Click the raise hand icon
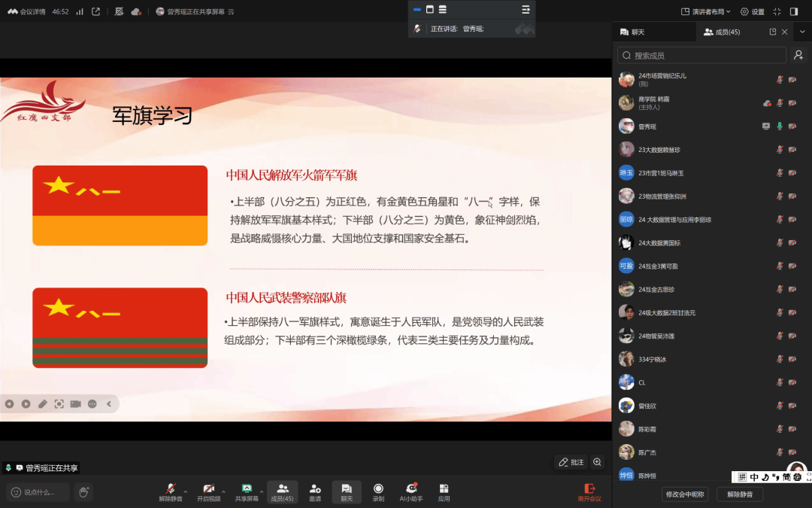 83,492
